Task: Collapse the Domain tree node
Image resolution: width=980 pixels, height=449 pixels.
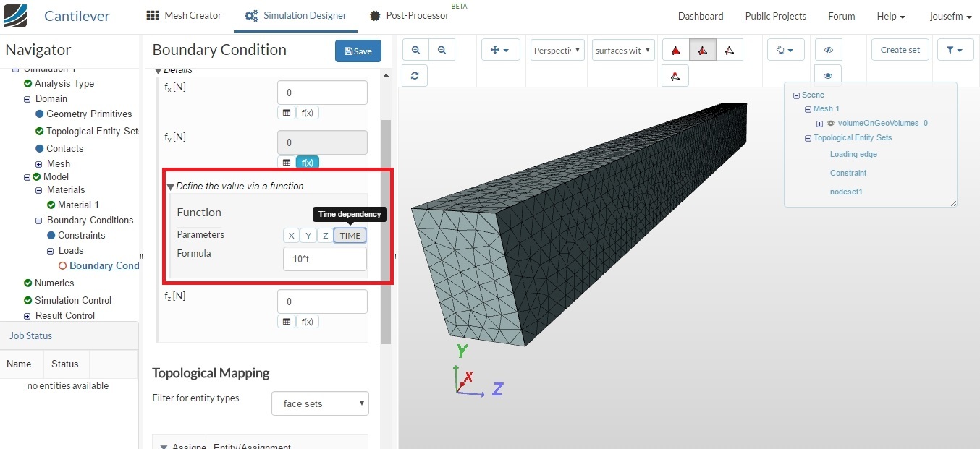Action: click(x=28, y=99)
